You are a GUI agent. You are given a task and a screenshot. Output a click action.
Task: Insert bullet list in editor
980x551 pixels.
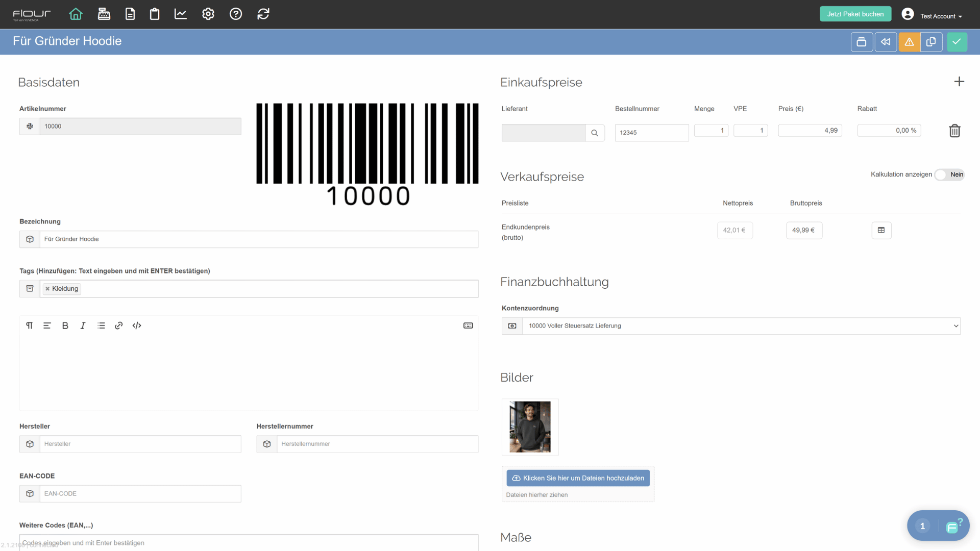pyautogui.click(x=101, y=325)
